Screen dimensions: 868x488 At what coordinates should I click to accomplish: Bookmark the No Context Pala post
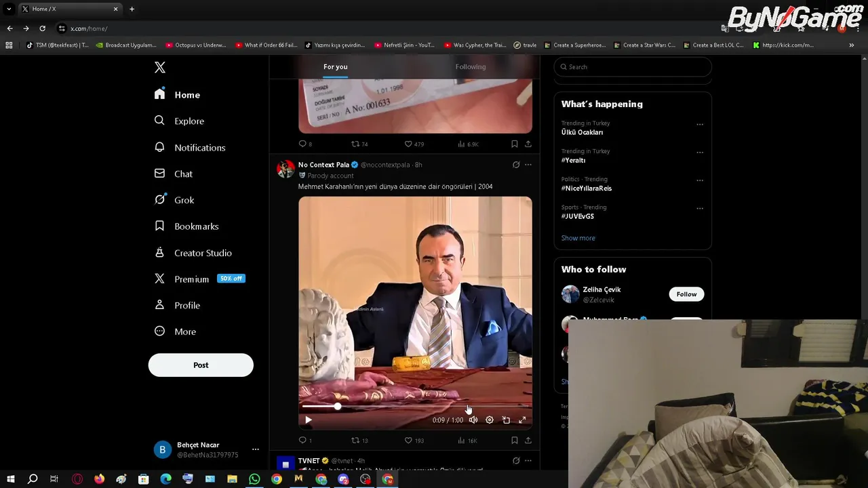point(515,441)
